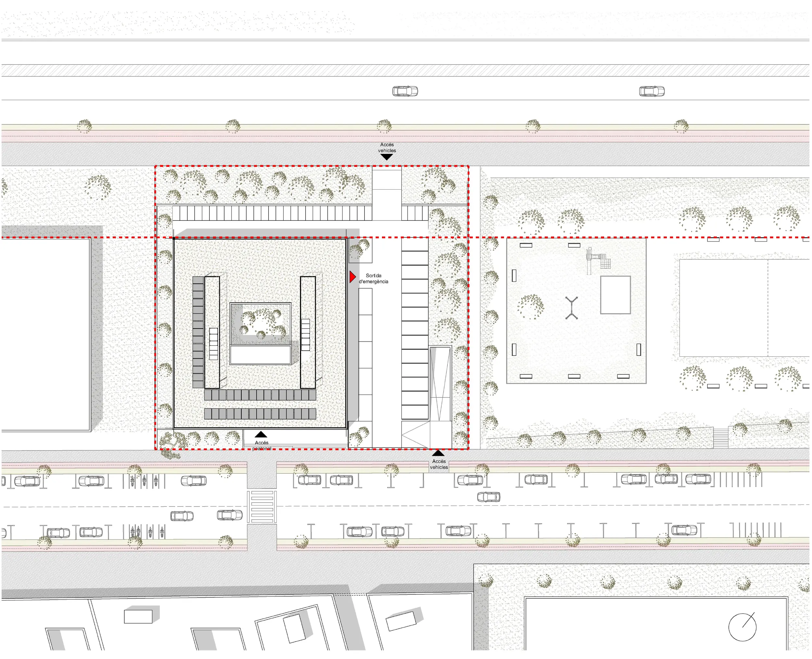Click the black arrow under the top Accés vehicles label

[387, 157]
